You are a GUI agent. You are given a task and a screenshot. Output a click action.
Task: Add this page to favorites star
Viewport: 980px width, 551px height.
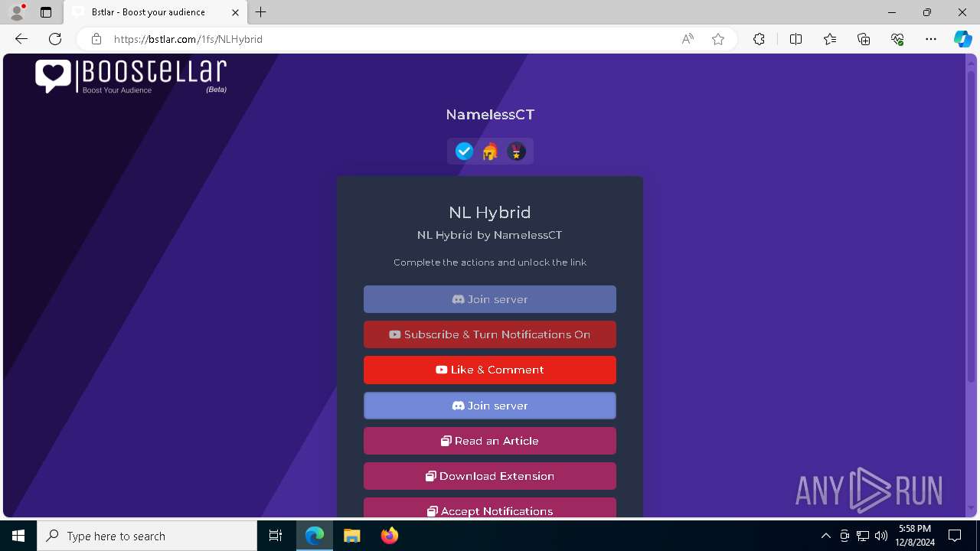[x=718, y=39]
